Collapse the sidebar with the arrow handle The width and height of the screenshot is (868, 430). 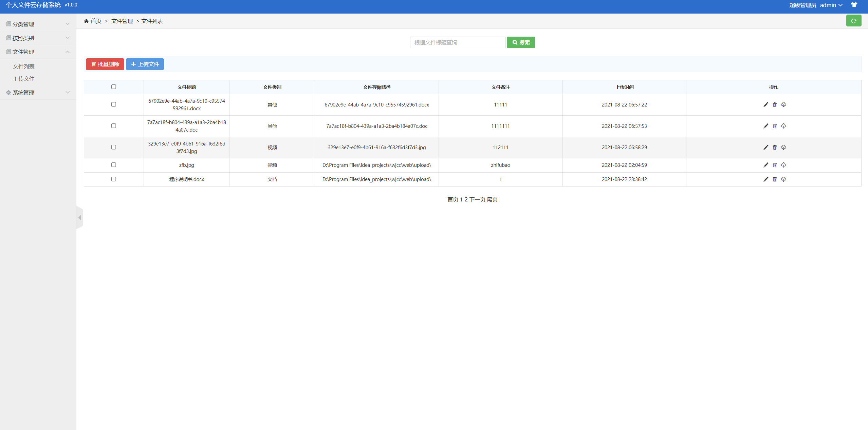[x=80, y=218]
